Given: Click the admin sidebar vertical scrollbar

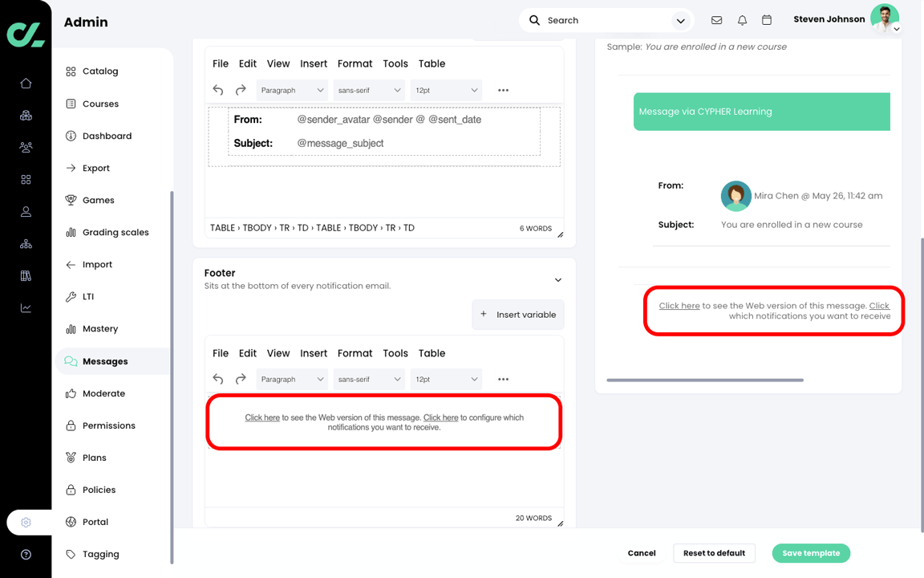Looking at the screenshot, I should click(172, 377).
